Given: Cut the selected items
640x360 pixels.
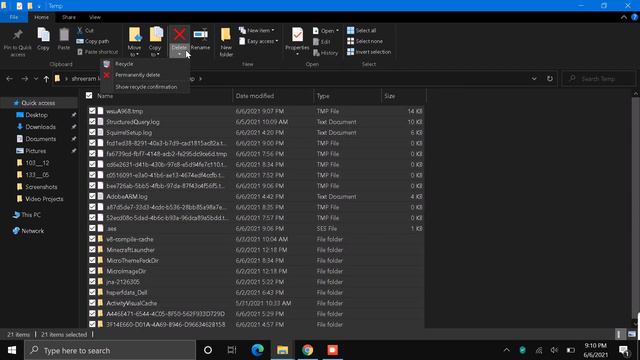Looking at the screenshot, I should pos(85,31).
